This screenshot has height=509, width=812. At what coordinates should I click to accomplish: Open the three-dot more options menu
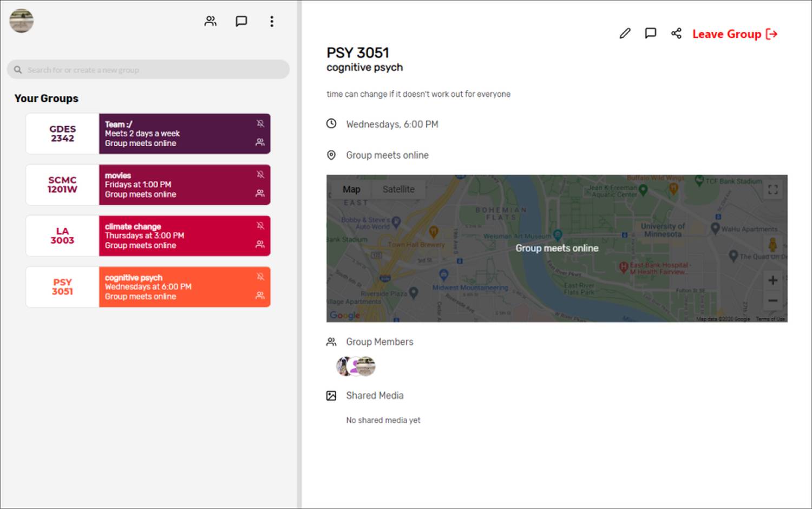[272, 21]
